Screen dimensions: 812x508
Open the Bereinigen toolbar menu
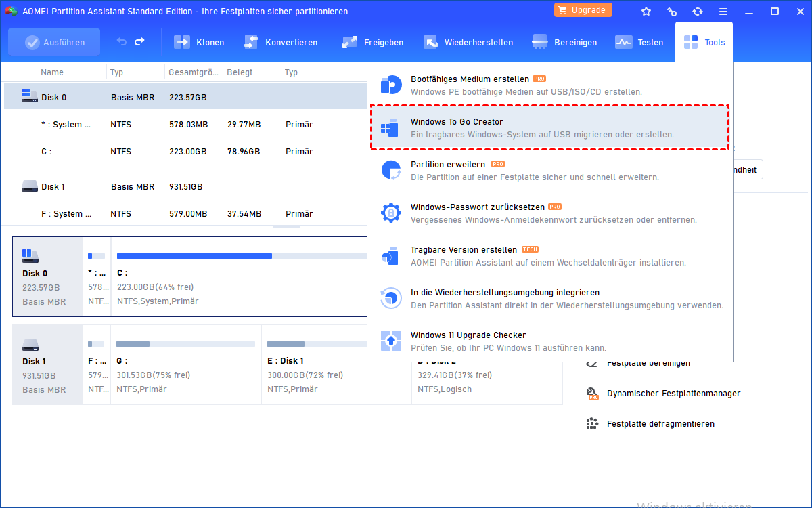564,42
